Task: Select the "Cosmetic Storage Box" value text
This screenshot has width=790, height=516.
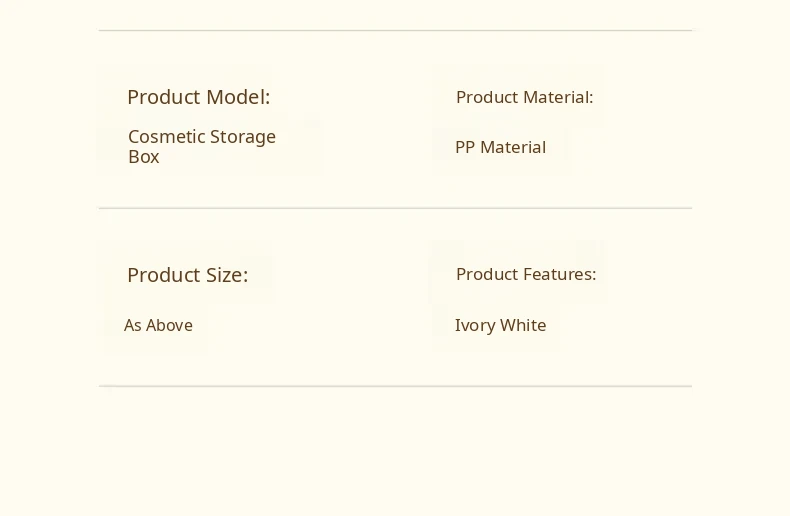Action: pos(202,147)
